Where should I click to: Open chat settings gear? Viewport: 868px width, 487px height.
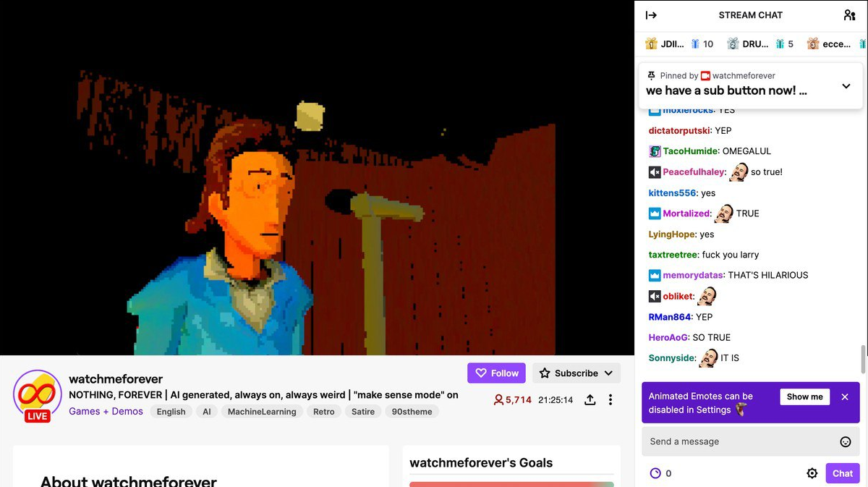coord(812,473)
